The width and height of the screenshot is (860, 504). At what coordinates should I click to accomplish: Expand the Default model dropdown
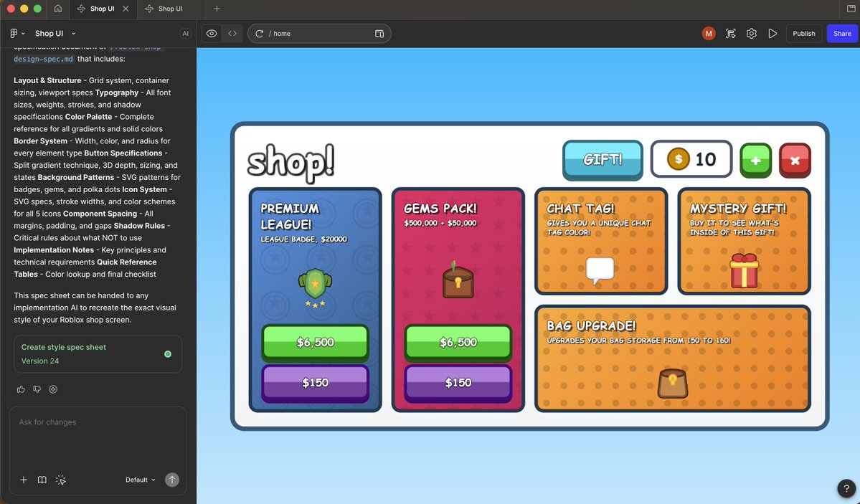[141, 480]
